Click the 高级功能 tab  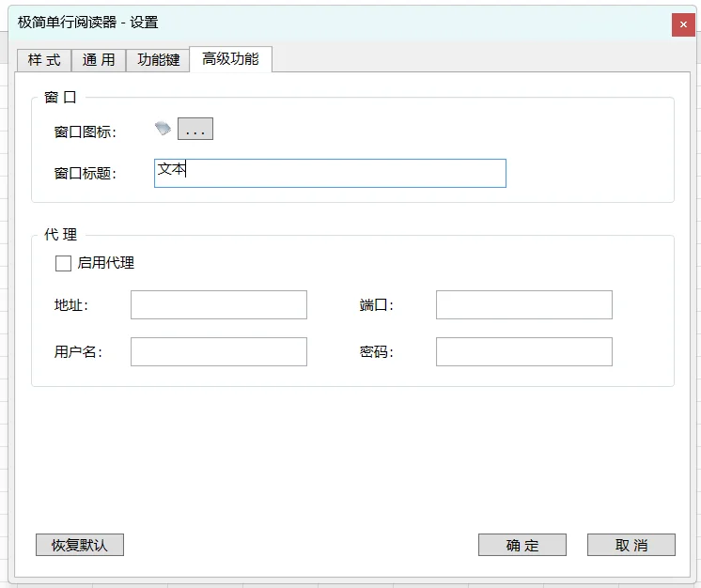tap(230, 58)
